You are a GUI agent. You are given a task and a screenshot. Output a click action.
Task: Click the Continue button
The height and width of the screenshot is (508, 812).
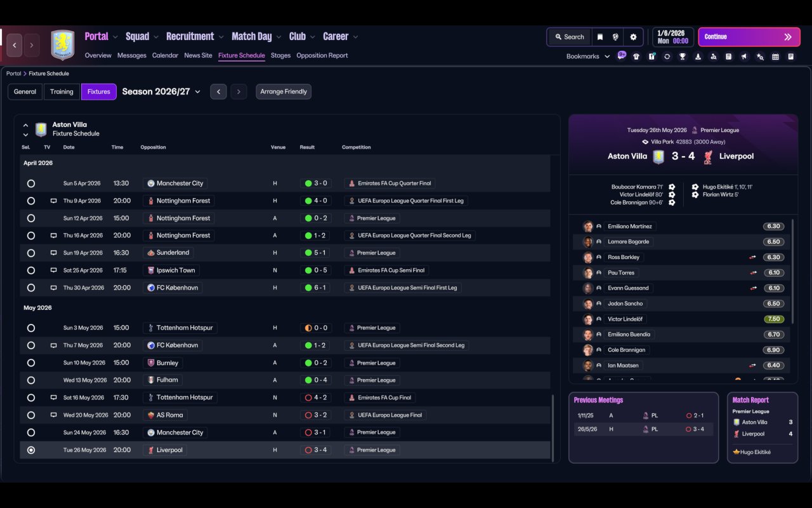click(749, 37)
